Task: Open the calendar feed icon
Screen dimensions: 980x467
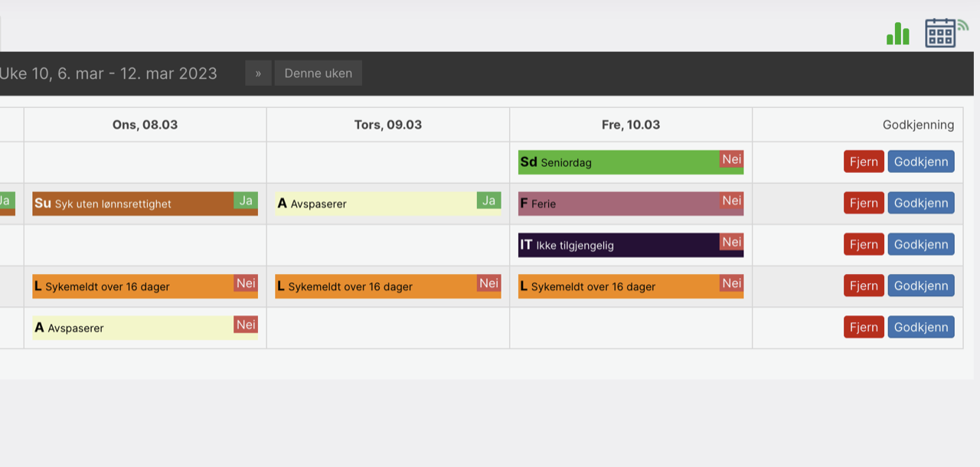Action: click(x=946, y=33)
